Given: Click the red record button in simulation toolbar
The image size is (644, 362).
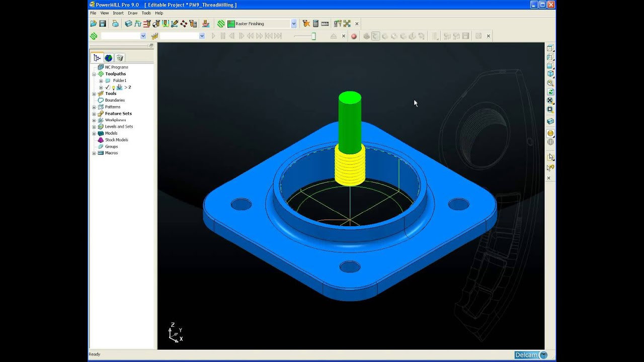Looking at the screenshot, I should [x=354, y=36].
